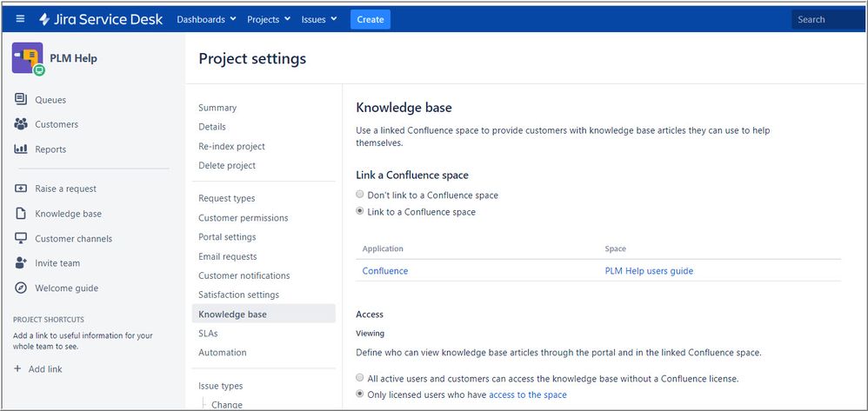Expand the Dashboards dropdown
The width and height of the screenshot is (868, 411).
click(206, 19)
